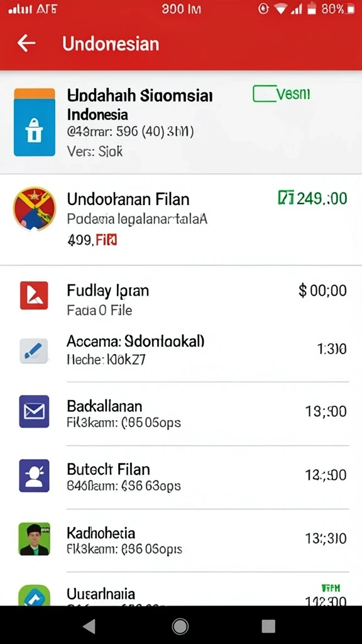This screenshot has width=362, height=644.
Task: Open the envelope icon for Backallanan
Action: [x=34, y=411]
